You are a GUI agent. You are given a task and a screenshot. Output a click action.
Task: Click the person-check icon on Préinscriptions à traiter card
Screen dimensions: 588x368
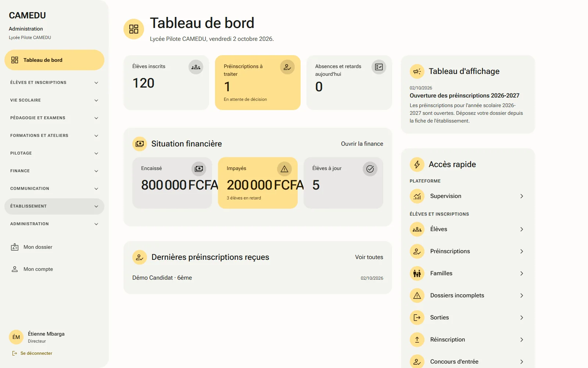pyautogui.click(x=287, y=67)
